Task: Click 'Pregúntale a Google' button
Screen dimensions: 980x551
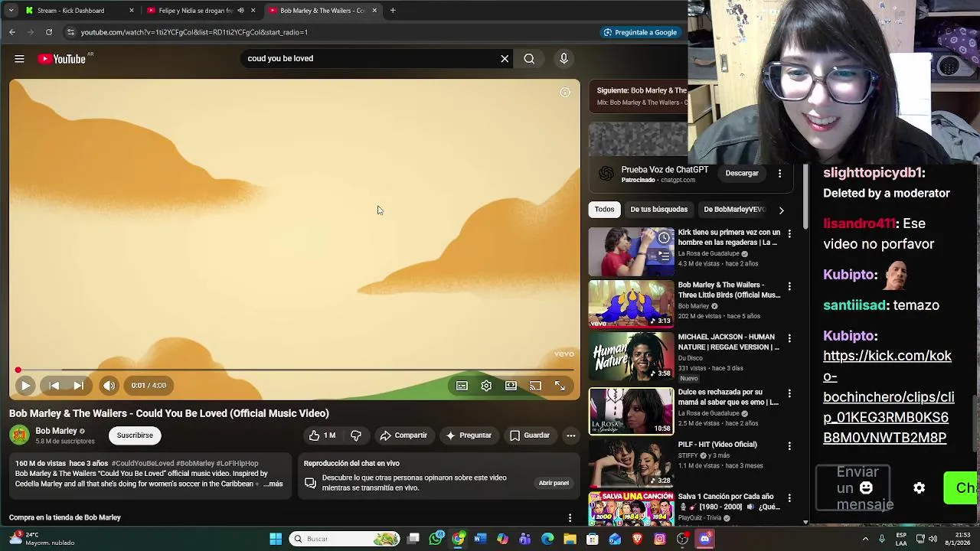Action: pyautogui.click(x=640, y=32)
